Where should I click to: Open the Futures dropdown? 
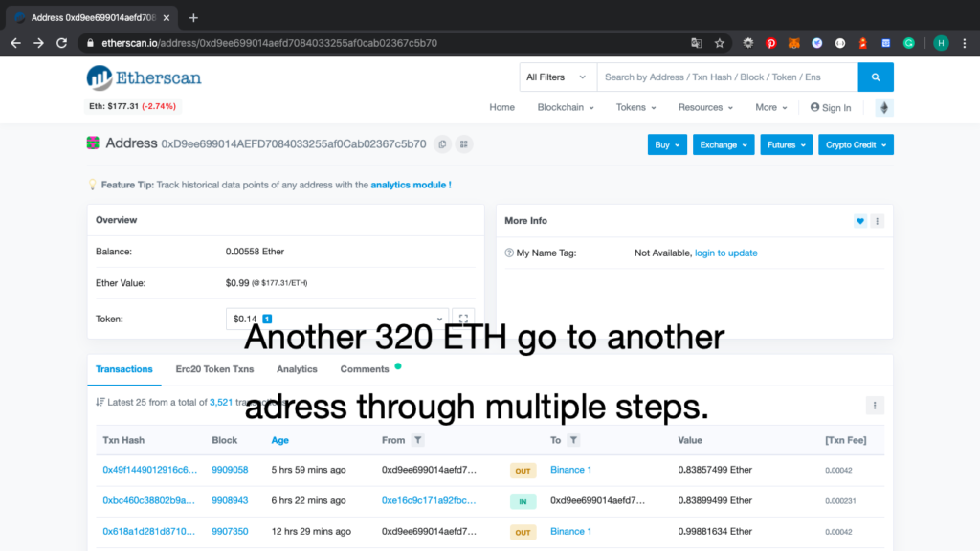(x=786, y=145)
